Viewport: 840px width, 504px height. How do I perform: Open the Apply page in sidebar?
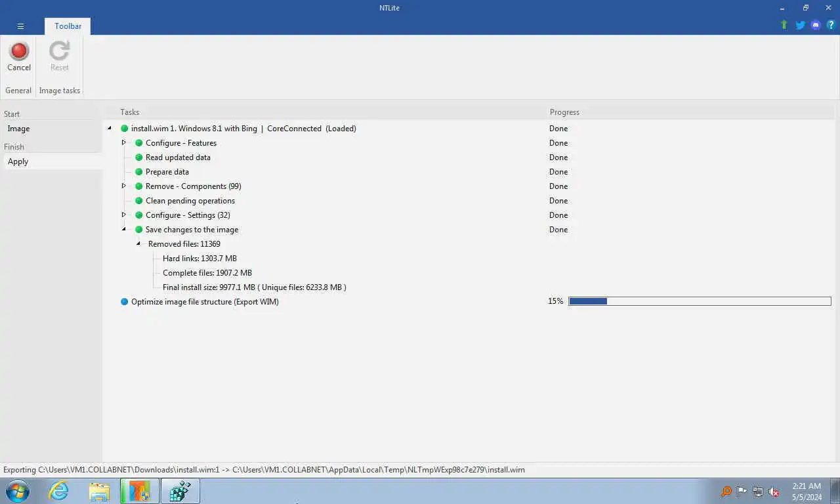pos(52,161)
